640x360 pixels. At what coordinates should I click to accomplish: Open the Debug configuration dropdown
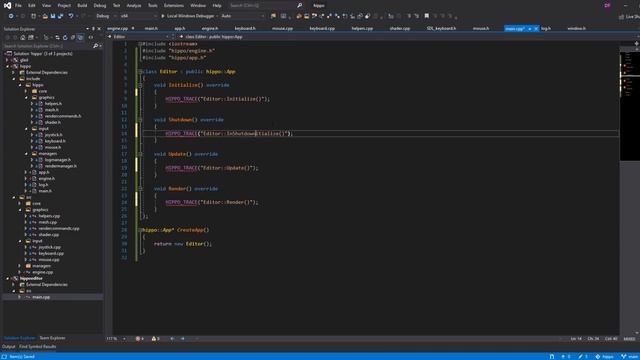[x=106, y=16]
